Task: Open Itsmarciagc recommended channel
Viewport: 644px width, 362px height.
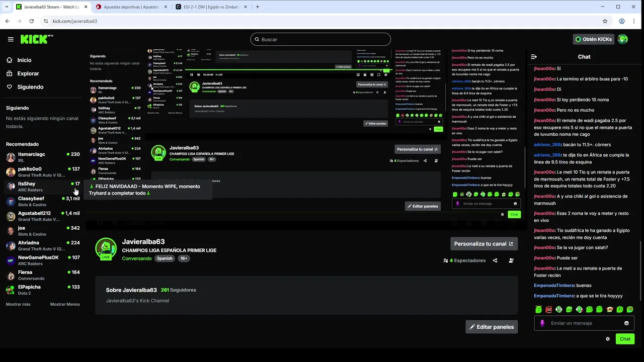Action: coord(42,157)
